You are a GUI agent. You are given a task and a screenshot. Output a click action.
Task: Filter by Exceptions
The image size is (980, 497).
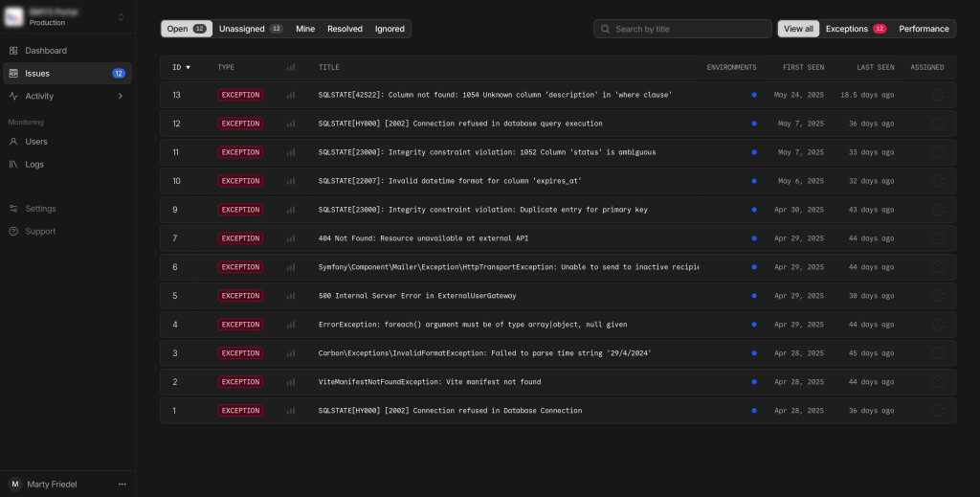click(x=856, y=29)
